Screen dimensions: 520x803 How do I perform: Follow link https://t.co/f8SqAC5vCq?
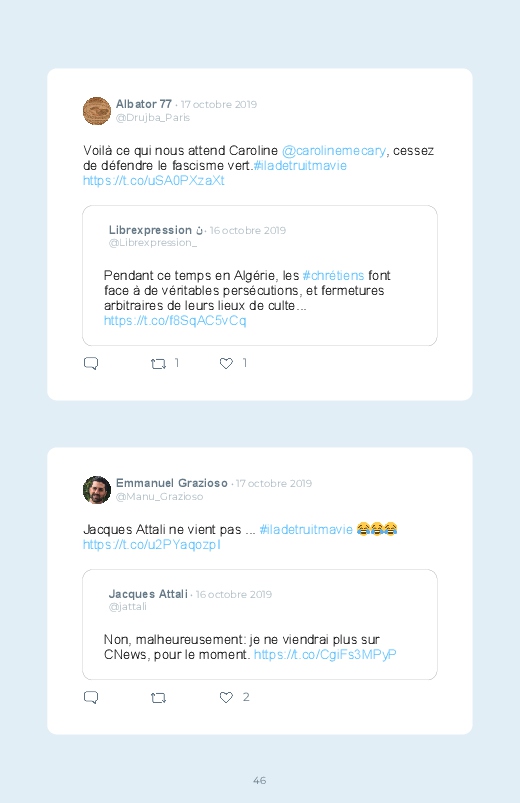click(175, 321)
